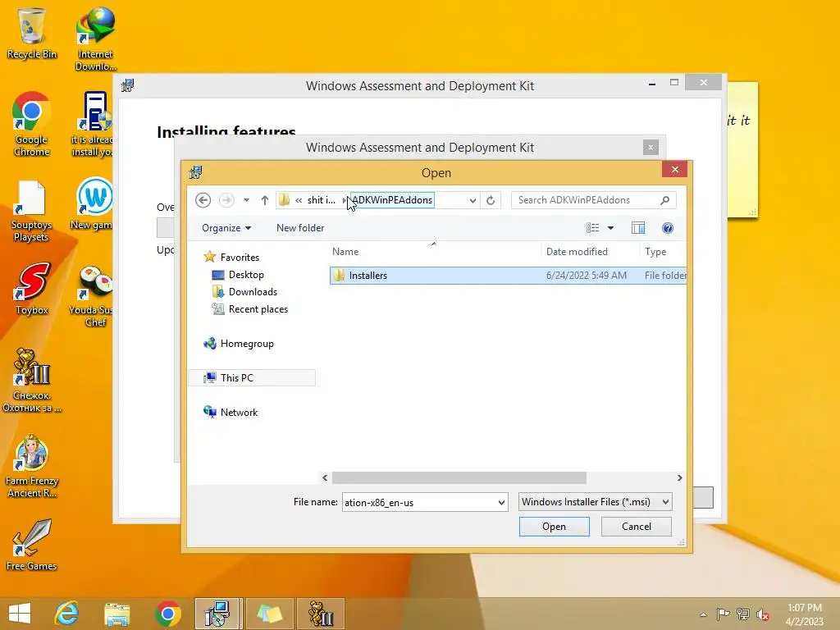
Task: Click New folder
Action: 300,228
